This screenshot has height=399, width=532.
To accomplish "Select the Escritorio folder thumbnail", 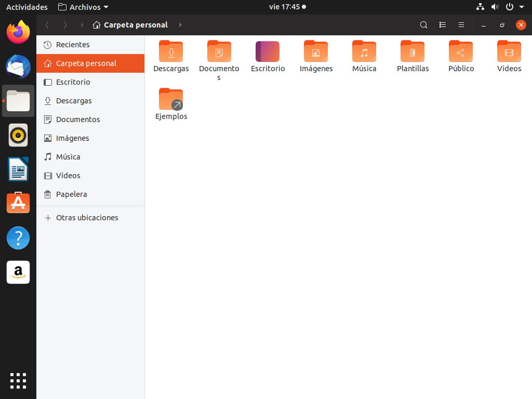I will point(268,52).
